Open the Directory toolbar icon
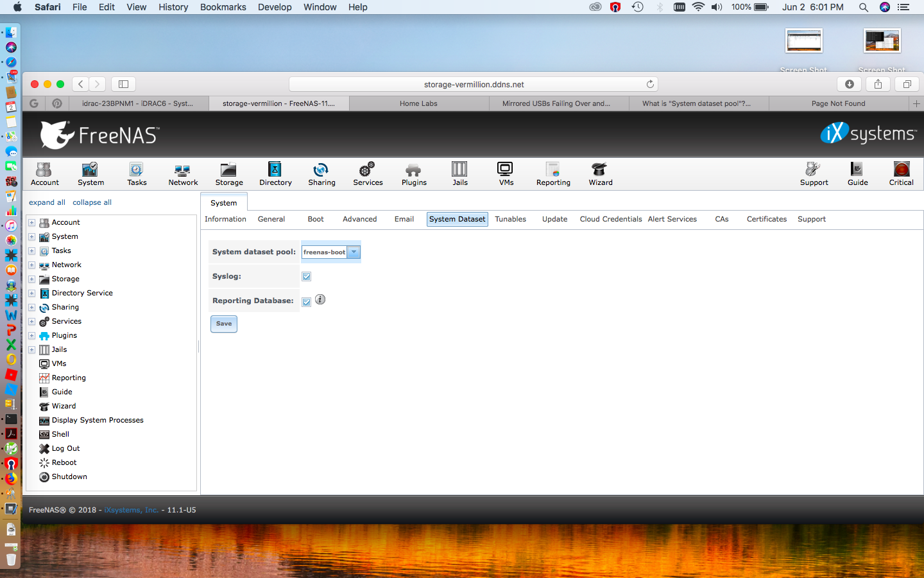This screenshot has height=578, width=924. 275,173
